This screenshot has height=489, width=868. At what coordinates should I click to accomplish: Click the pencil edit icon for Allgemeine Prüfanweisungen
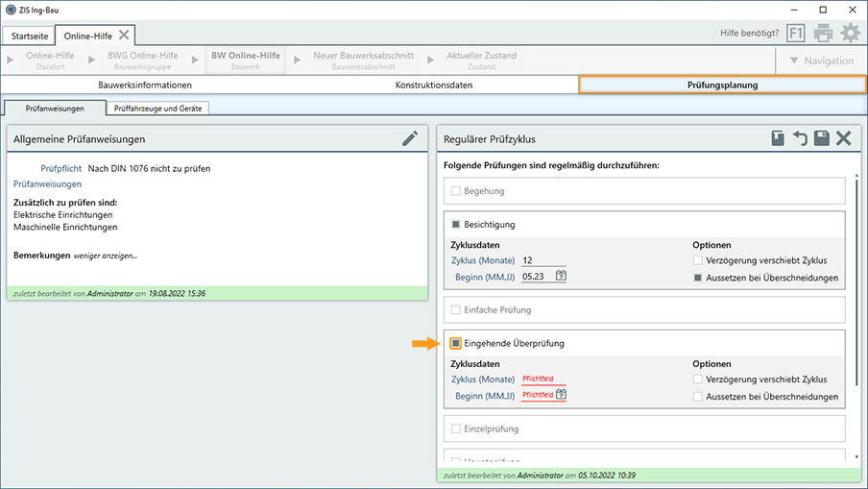[410, 138]
